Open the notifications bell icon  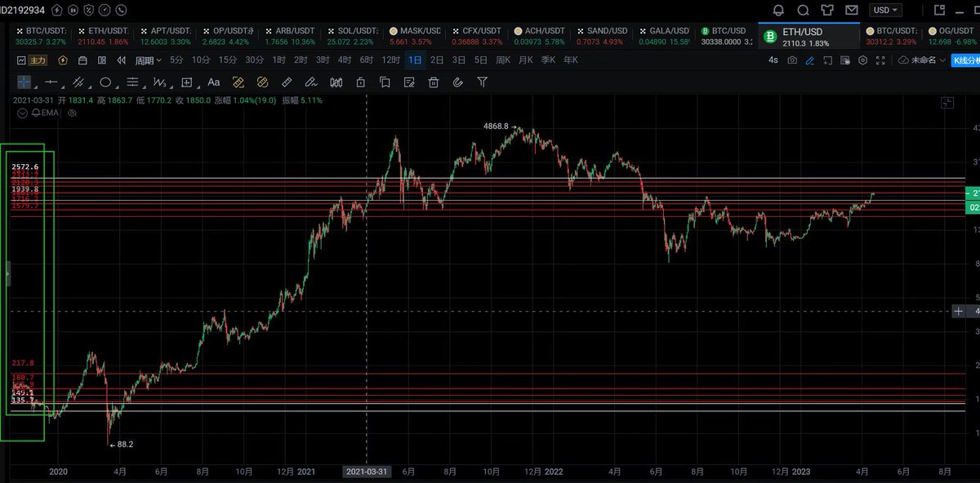[x=778, y=10]
